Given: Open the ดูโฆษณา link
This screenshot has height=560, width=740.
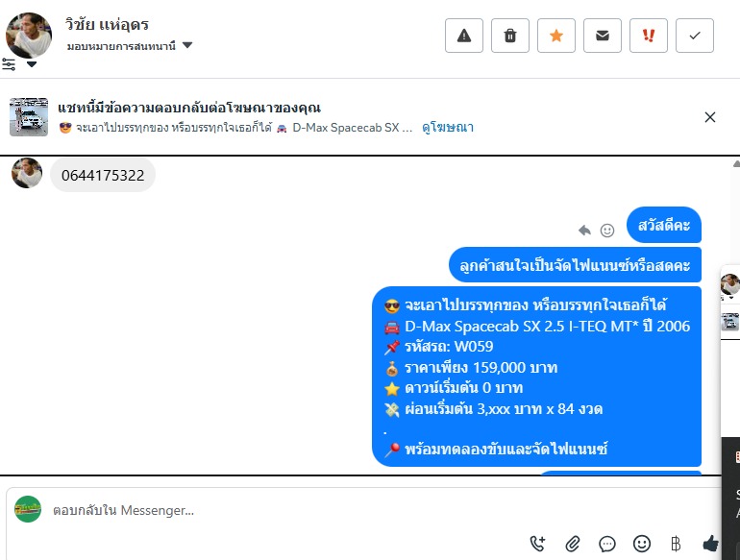Looking at the screenshot, I should 448,128.
